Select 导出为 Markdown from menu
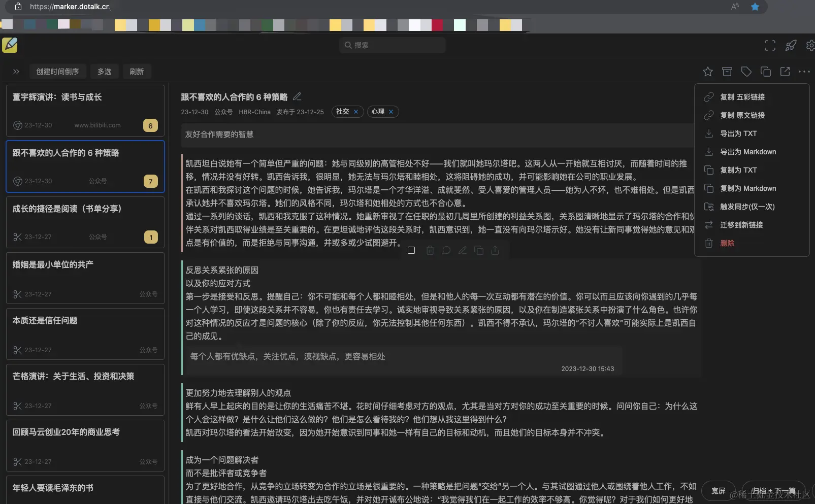This screenshot has height=504, width=815. 752,152
